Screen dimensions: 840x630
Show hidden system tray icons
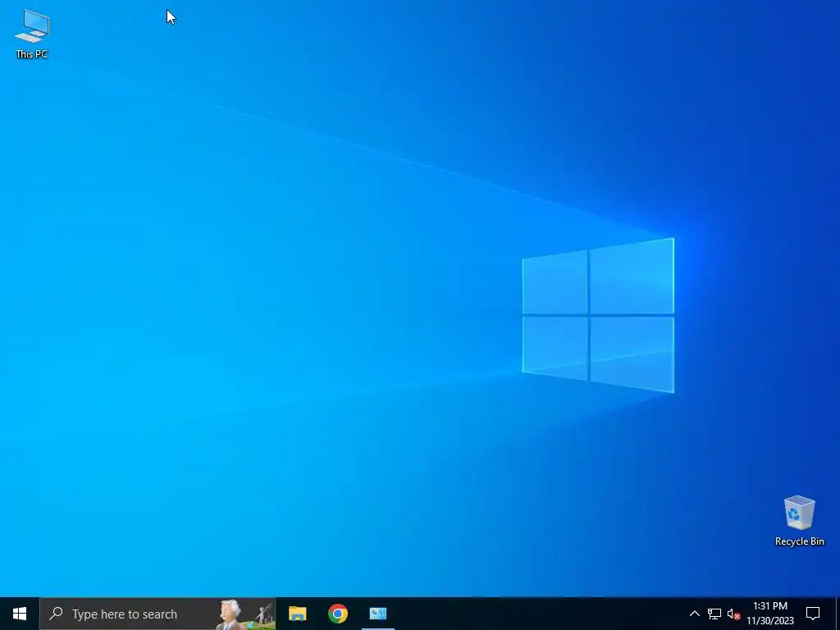pos(694,614)
